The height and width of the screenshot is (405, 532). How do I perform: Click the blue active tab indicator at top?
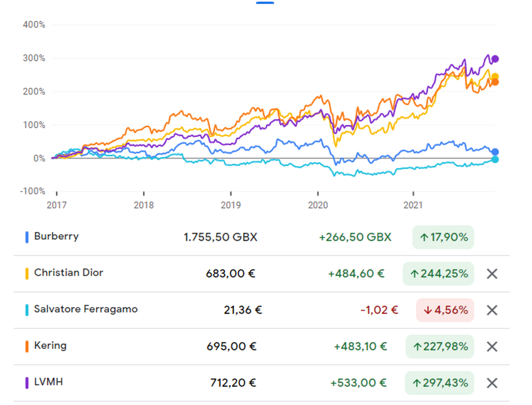(265, 2)
